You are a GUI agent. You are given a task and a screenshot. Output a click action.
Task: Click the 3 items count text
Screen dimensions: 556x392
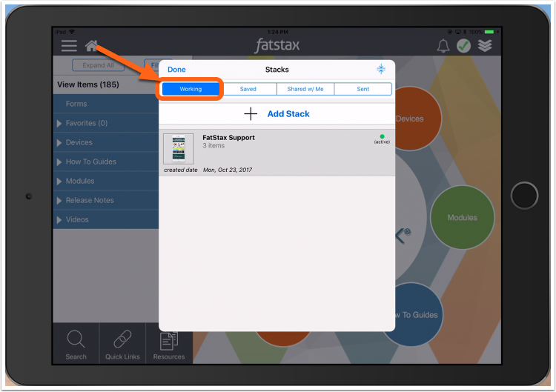click(214, 146)
